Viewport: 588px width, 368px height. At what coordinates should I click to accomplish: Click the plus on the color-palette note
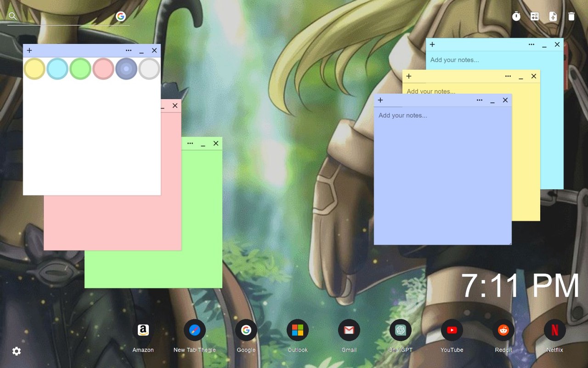[x=29, y=51]
